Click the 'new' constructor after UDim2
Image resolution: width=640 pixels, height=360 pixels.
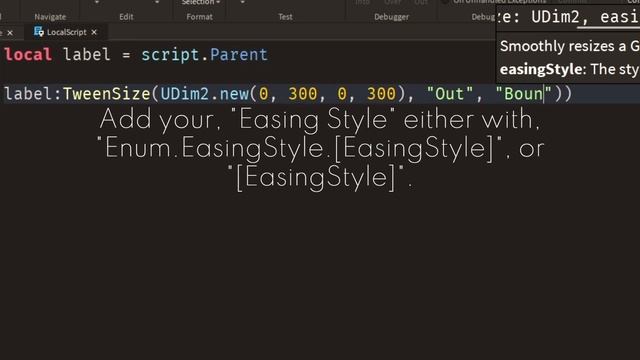click(234, 94)
